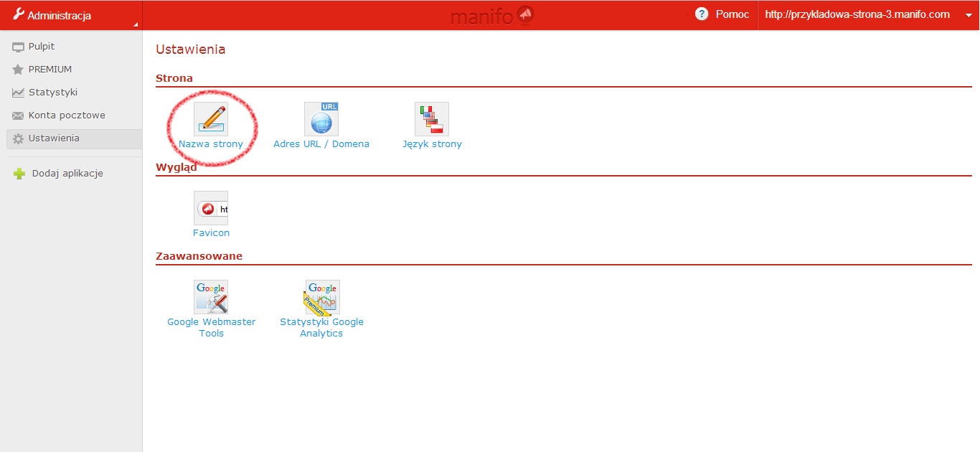980x452 pixels.
Task: Click the Google Webmaster Tools icon
Action: coord(211,297)
